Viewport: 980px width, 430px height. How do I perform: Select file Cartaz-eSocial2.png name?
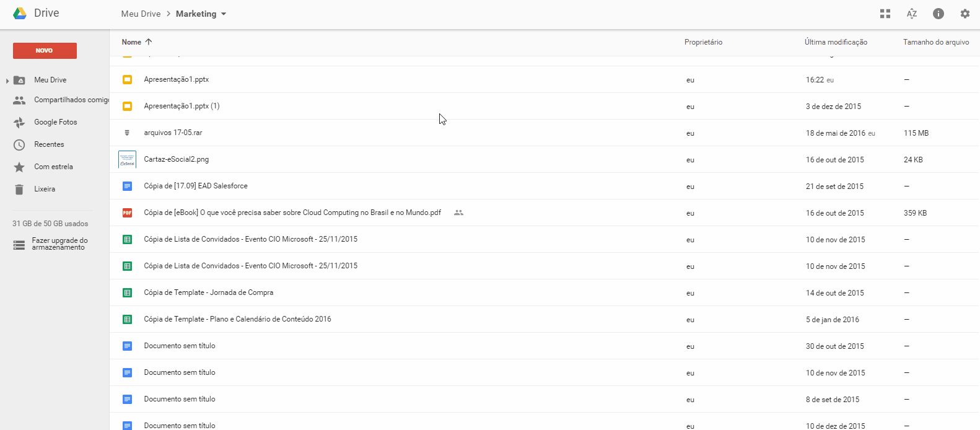[176, 159]
